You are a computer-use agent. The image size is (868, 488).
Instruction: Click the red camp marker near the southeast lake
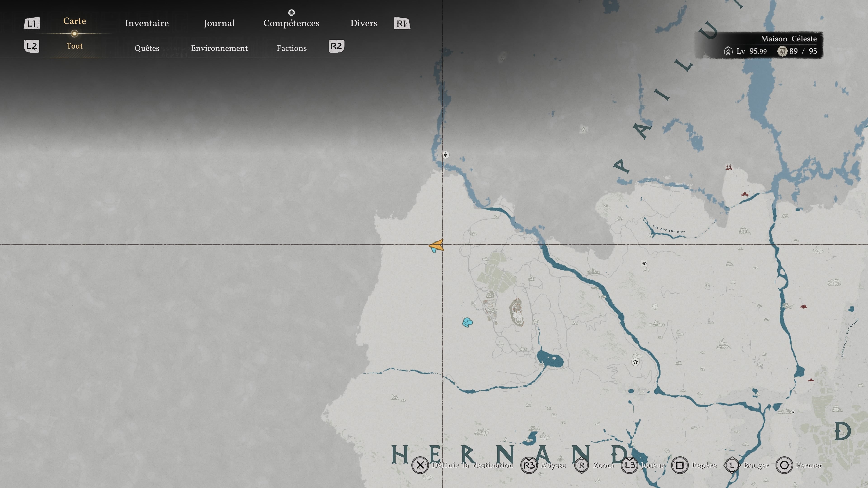pos(810,380)
